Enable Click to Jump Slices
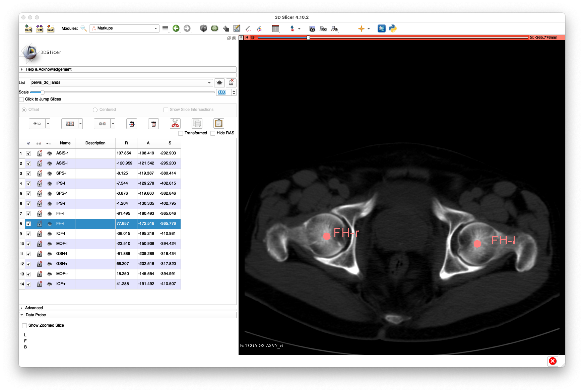This screenshot has width=584, height=392. [x=22, y=99]
